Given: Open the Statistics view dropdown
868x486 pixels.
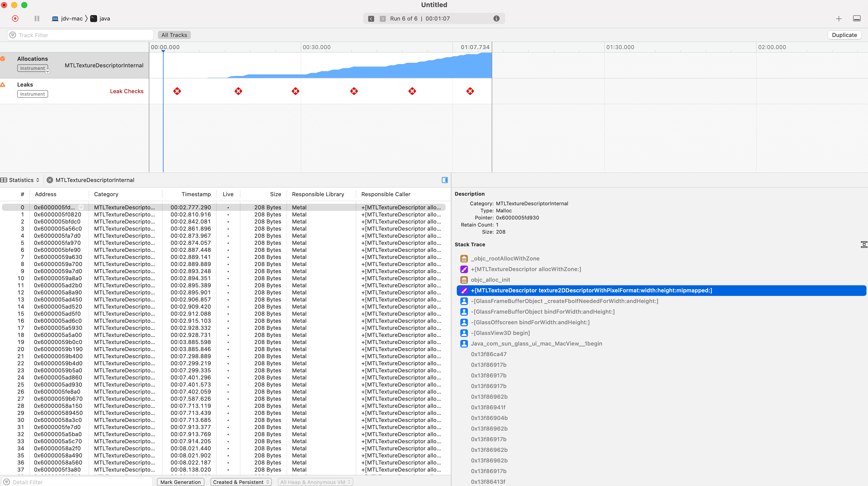Looking at the screenshot, I should (24, 180).
